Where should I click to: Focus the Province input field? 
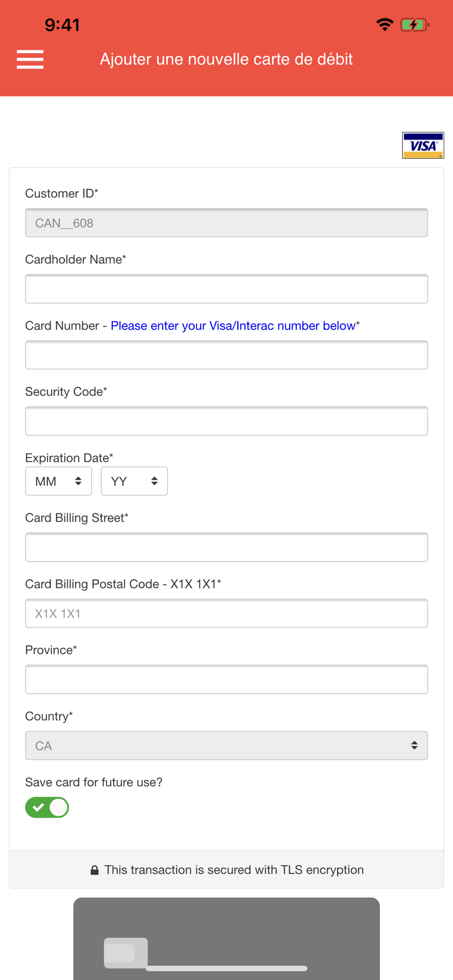(x=226, y=680)
